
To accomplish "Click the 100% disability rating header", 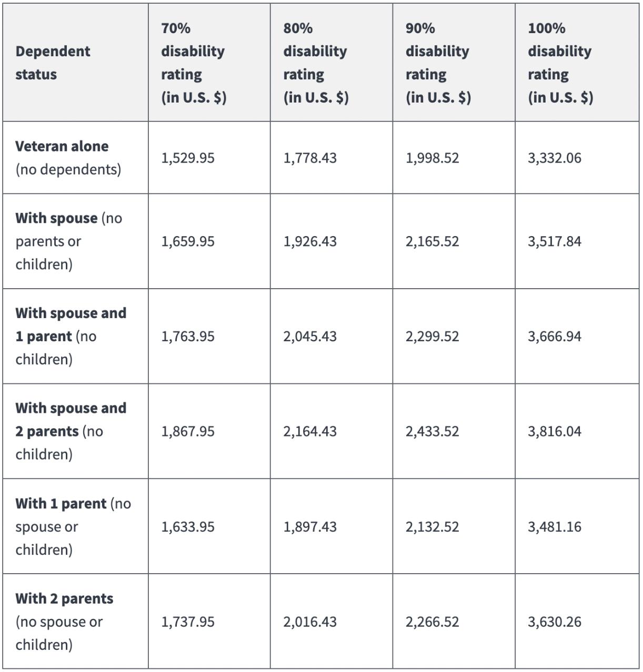I will (x=559, y=63).
